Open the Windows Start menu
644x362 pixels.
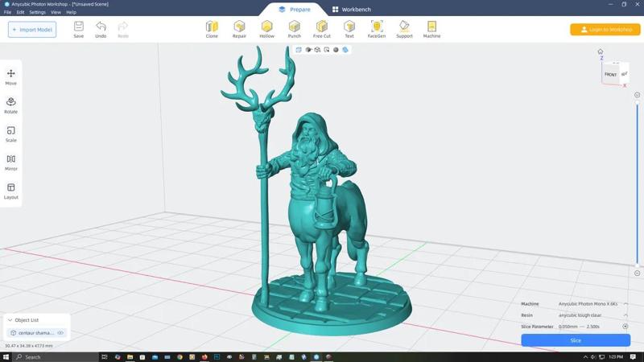(6, 357)
